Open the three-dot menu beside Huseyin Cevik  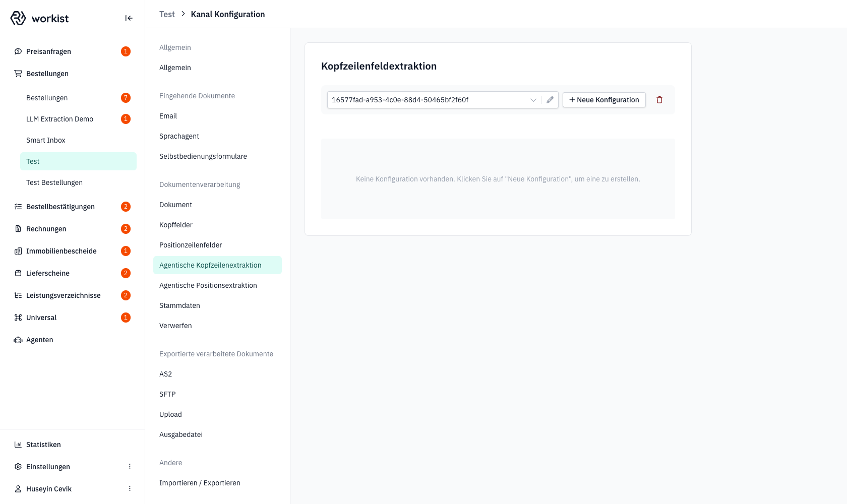(130, 489)
